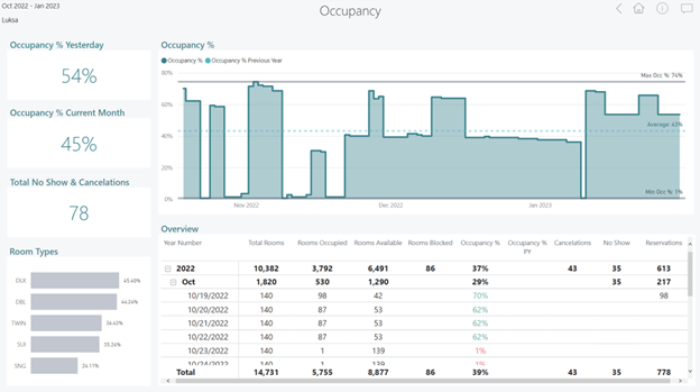Select the 10/19/2022 date row
Viewport: 700px width, 392px height.
point(424,296)
